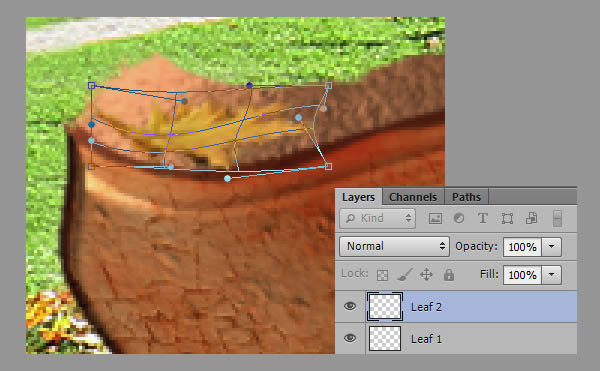Hide the Leaf 1 layer
The height and width of the screenshot is (371, 600).
point(350,338)
